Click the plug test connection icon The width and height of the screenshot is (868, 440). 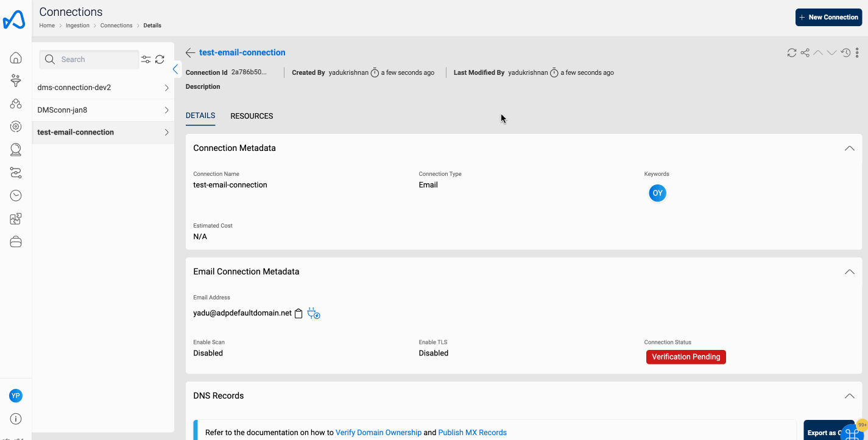314,313
